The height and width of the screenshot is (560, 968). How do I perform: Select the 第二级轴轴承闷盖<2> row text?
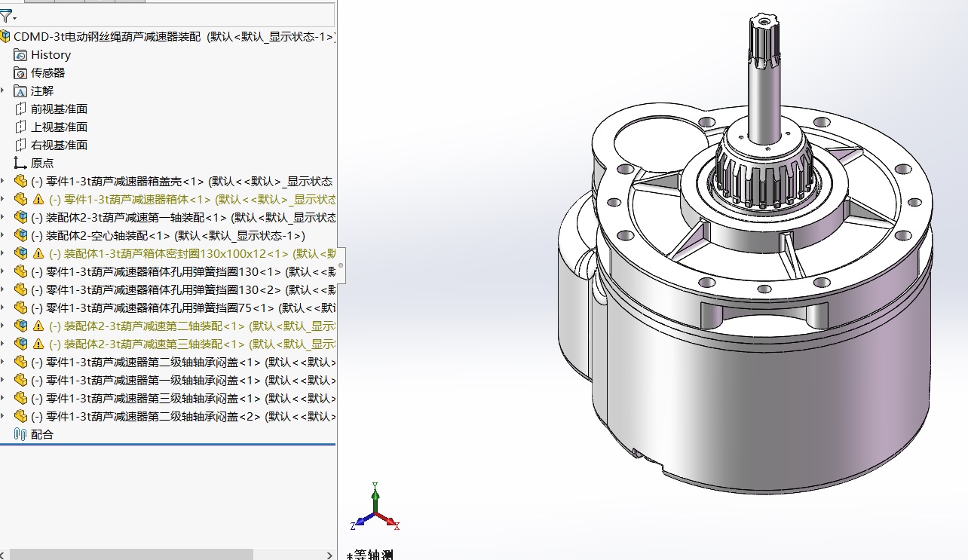pos(183,416)
